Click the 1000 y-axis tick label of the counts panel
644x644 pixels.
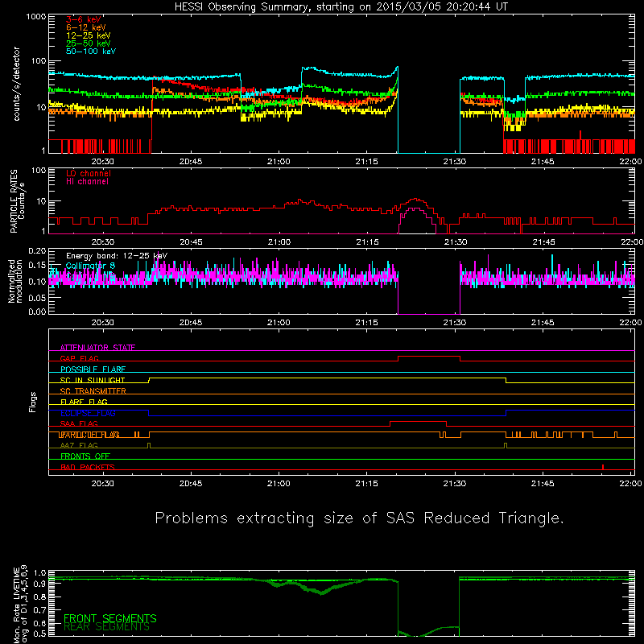(x=36, y=17)
